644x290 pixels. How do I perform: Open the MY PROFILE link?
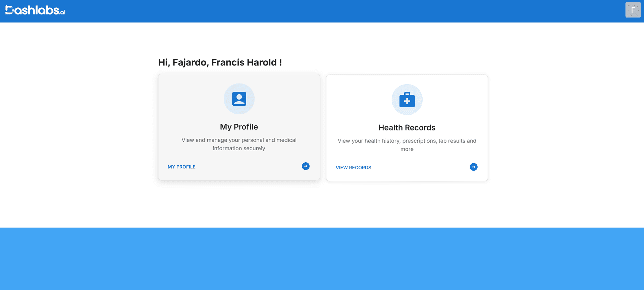tap(181, 167)
